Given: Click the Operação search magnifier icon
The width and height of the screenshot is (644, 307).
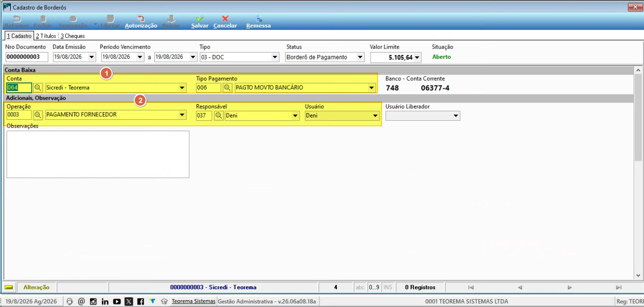Looking at the screenshot, I should pyautogui.click(x=38, y=115).
